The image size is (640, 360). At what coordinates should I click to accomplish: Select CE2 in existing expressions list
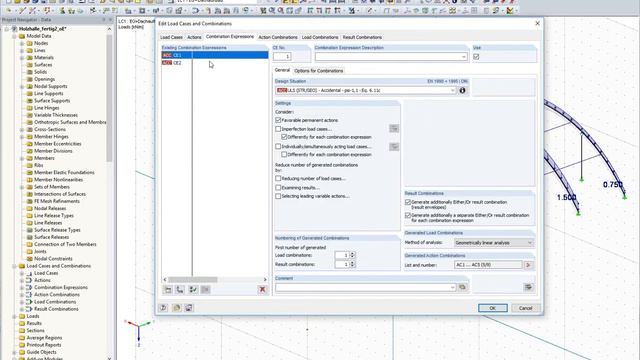[x=215, y=63]
